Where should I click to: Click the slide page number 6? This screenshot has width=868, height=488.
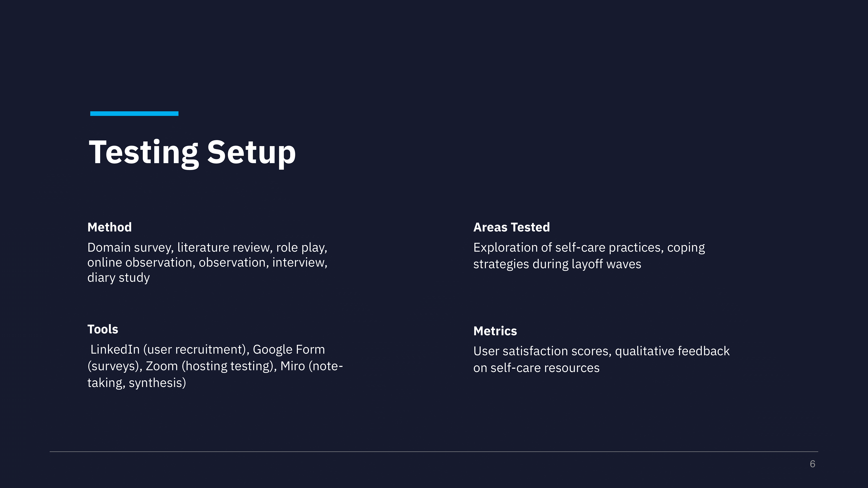click(812, 464)
